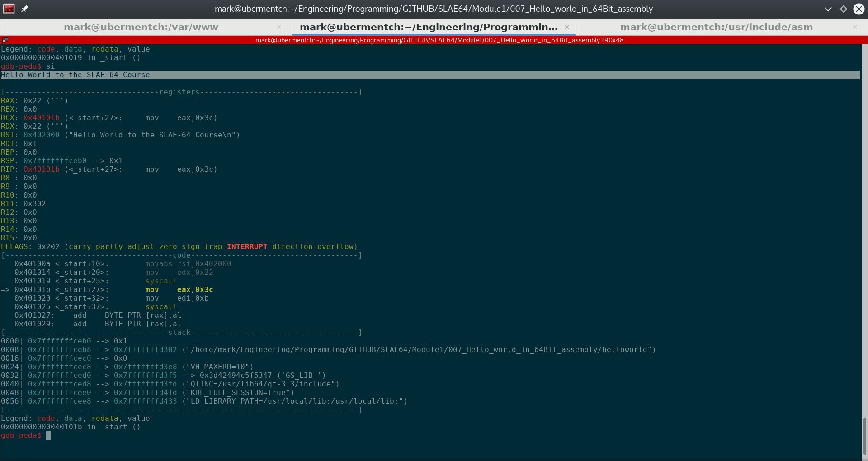
Task: Click the 'mov edi,0xb' instruction
Action: [x=177, y=298]
